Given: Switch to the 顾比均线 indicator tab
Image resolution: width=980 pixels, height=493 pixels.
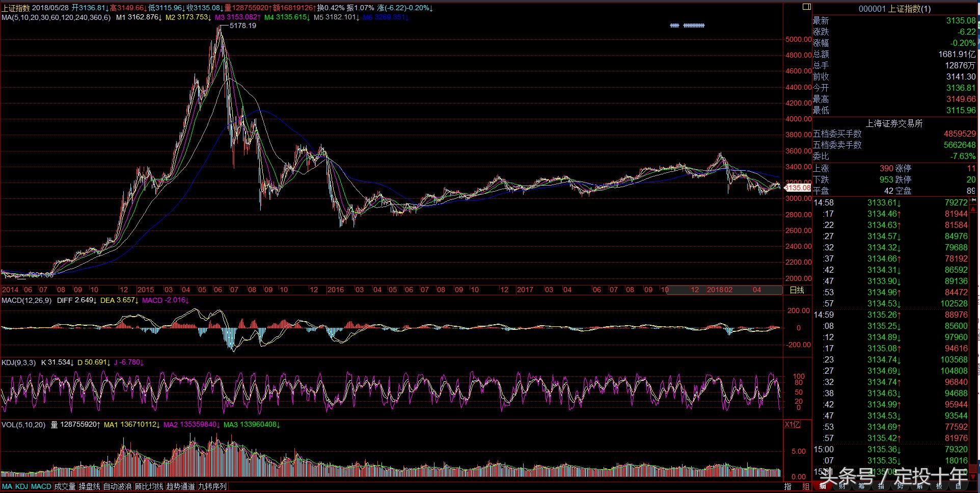Looking at the screenshot, I should [149, 487].
